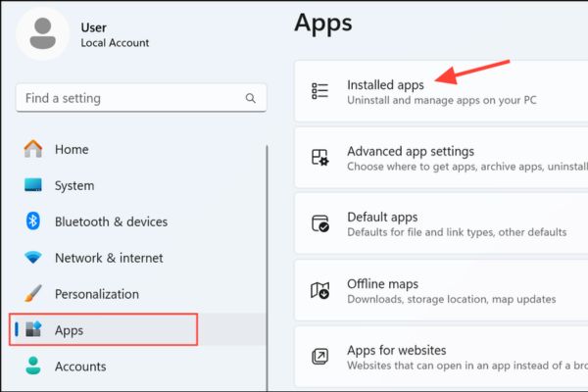This screenshot has height=392, width=588.
Task: Click the Personalization paintbrush icon
Action: pos(33,294)
